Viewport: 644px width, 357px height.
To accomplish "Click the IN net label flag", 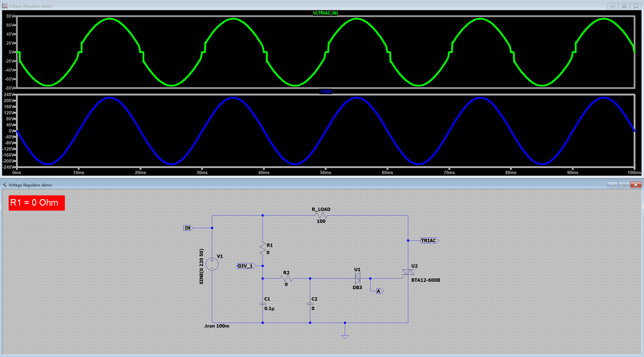I will click(188, 228).
